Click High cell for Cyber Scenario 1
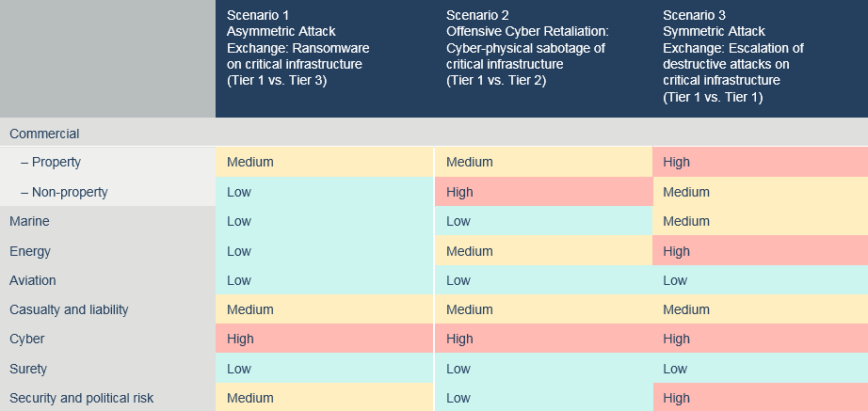The height and width of the screenshot is (411, 868). point(325,339)
